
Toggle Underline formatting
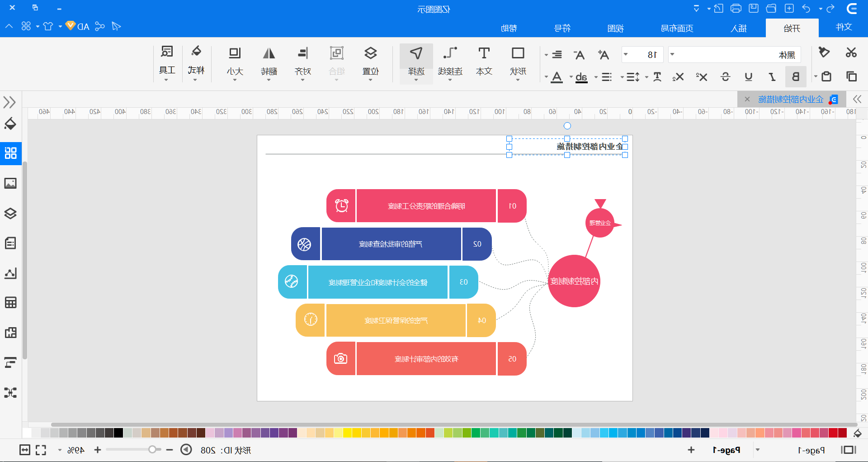[x=749, y=77]
